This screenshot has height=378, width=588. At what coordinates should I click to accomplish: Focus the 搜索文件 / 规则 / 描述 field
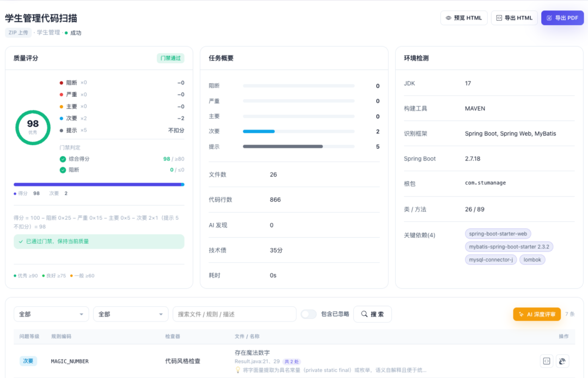234,314
